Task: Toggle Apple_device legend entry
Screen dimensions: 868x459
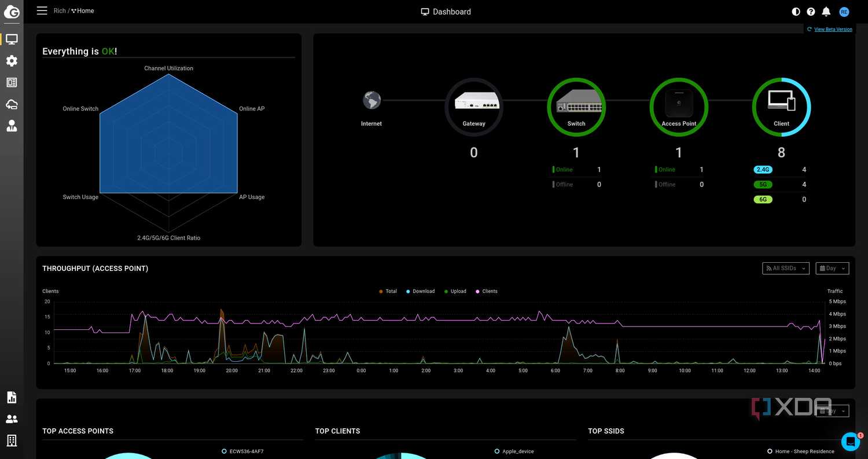Action: coord(514,451)
